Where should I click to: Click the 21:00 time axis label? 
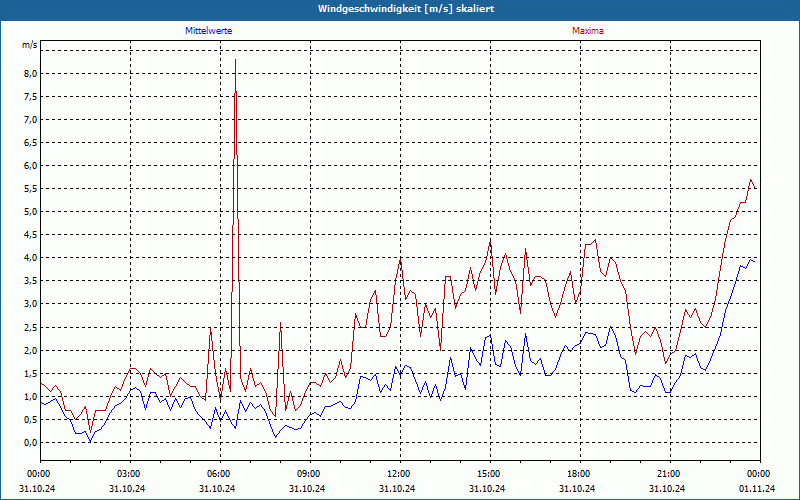pyautogui.click(x=670, y=474)
